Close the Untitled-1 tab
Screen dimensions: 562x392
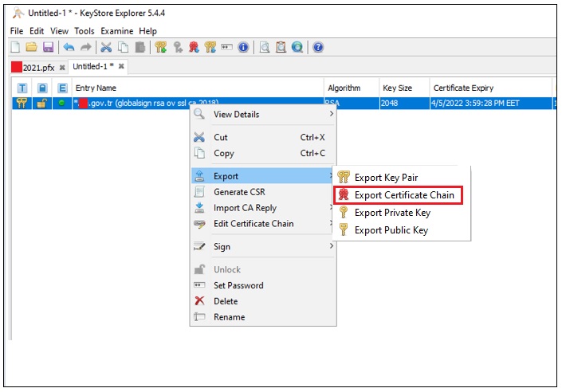[x=122, y=68]
